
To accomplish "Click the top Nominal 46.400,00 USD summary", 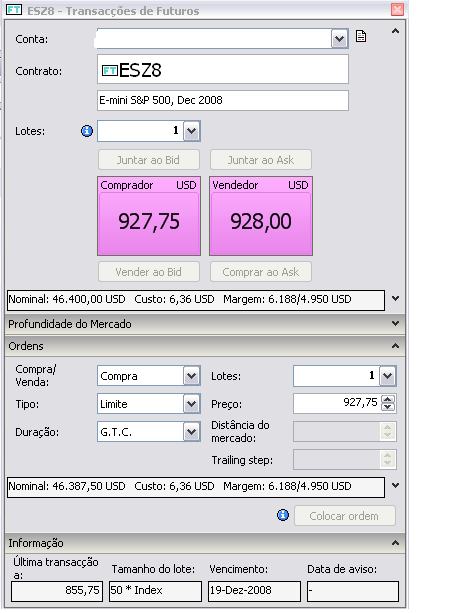I will point(196,300).
